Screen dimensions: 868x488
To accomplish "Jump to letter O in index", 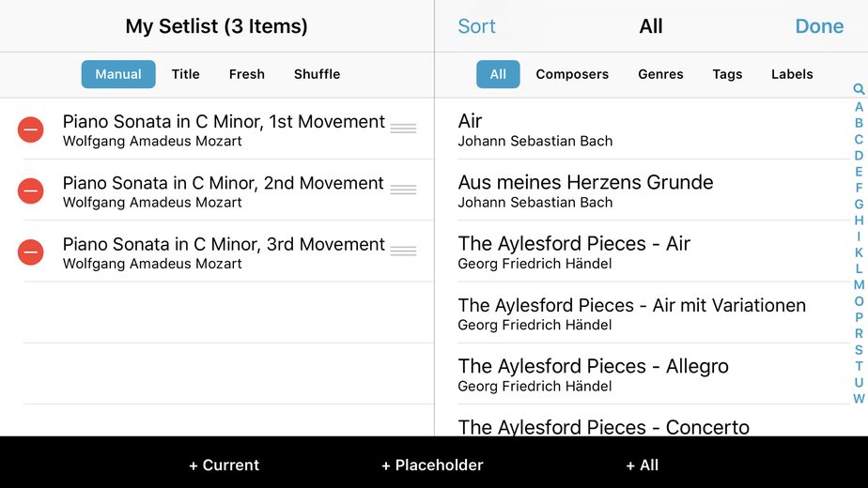I will tap(859, 301).
